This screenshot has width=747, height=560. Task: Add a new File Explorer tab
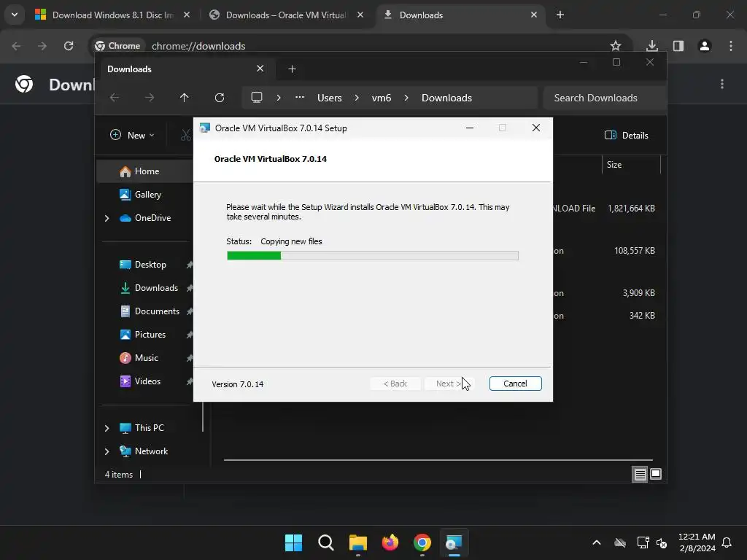292,69
